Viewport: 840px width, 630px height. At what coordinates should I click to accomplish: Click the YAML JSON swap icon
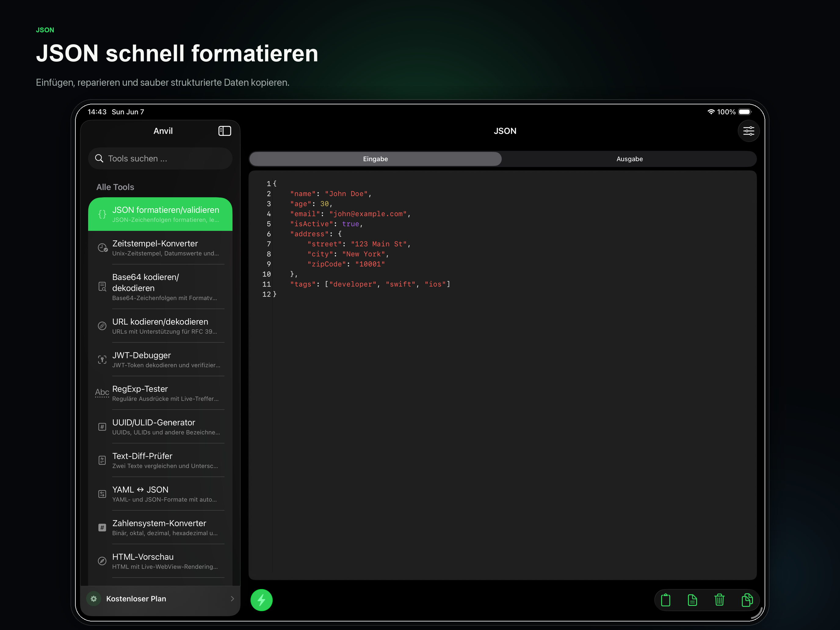tap(102, 494)
